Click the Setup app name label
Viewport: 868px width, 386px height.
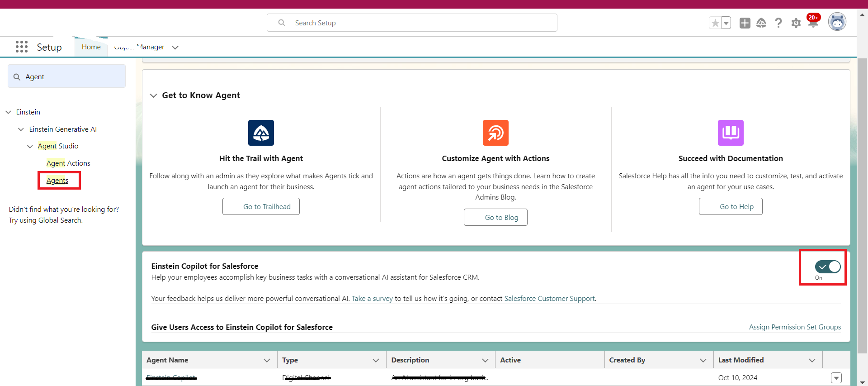coord(49,47)
